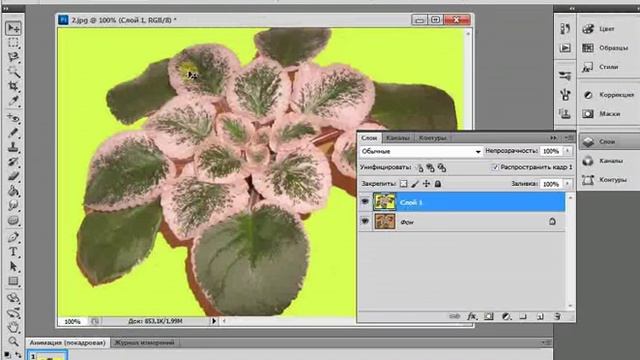Toggle lock position icon
640x360 pixels.
pos(426,184)
